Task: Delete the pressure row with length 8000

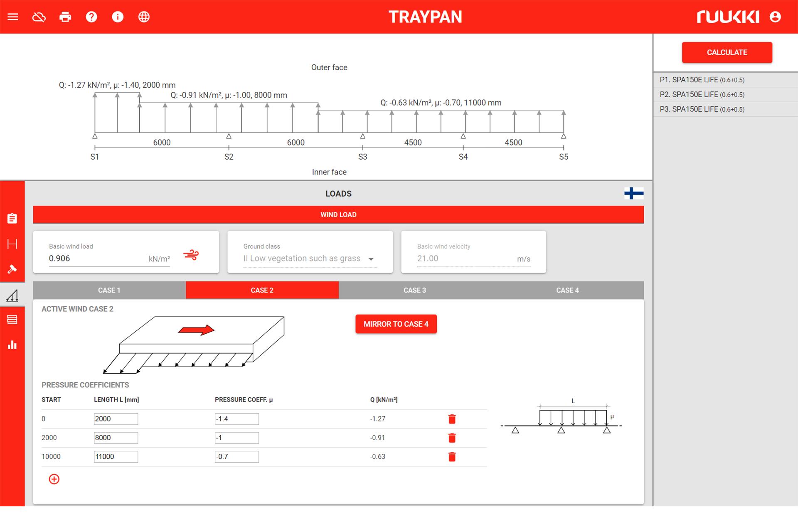Action: [x=452, y=438]
